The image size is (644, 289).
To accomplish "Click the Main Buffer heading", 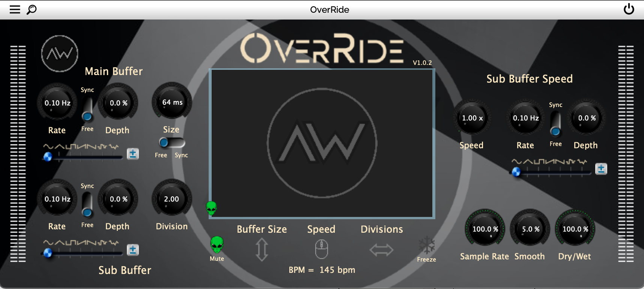I will [114, 71].
